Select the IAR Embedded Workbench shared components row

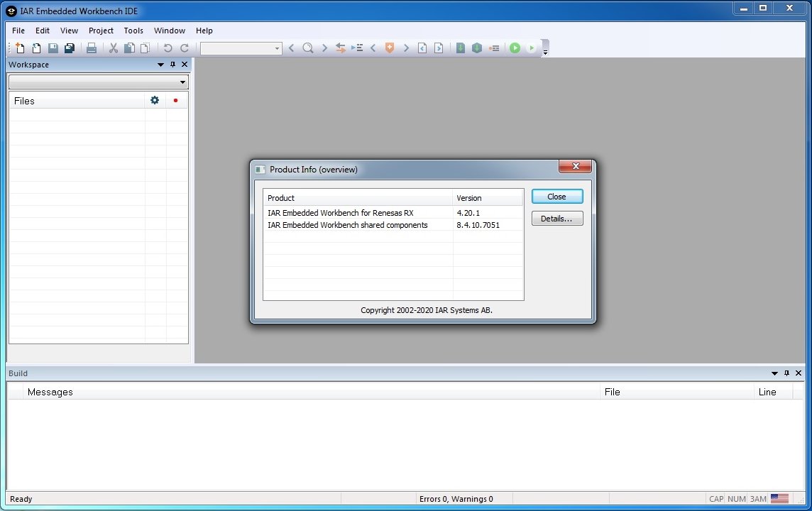pos(393,225)
